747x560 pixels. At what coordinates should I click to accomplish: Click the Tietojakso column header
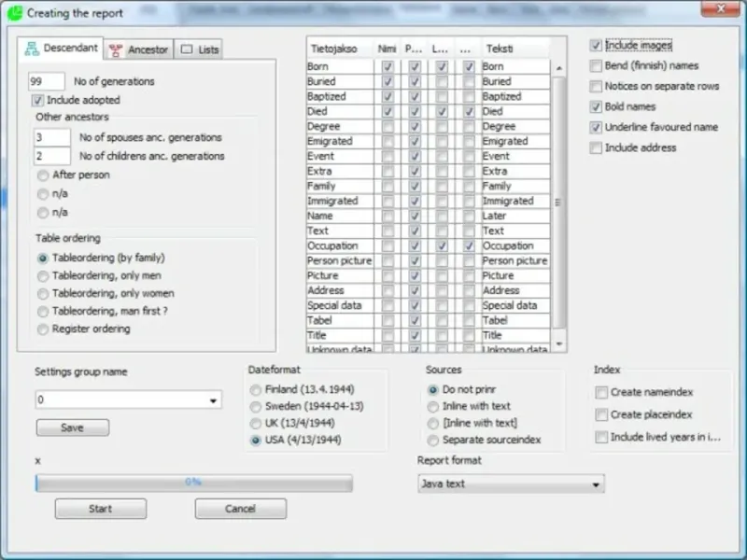pos(340,49)
